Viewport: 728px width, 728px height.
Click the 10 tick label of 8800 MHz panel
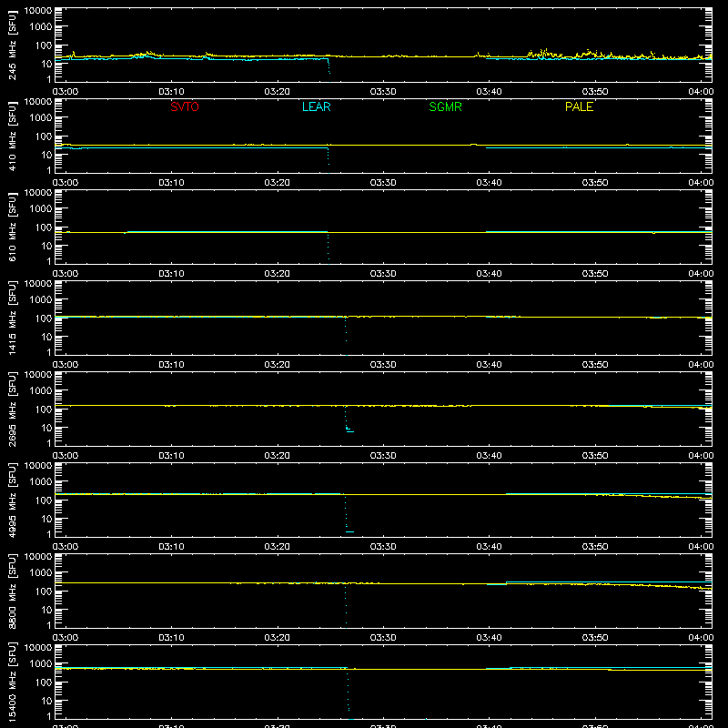(46, 610)
